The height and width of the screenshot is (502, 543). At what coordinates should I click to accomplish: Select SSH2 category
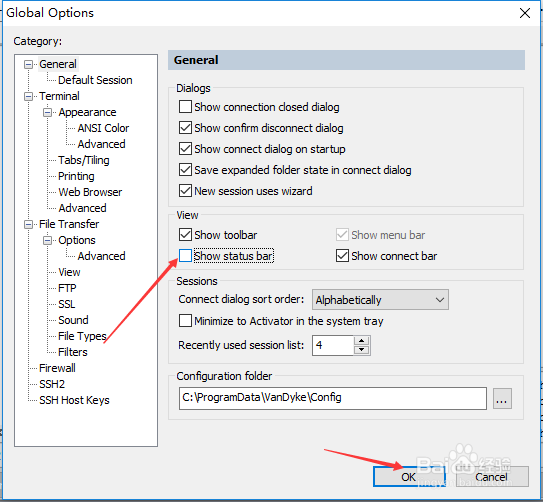tap(52, 384)
